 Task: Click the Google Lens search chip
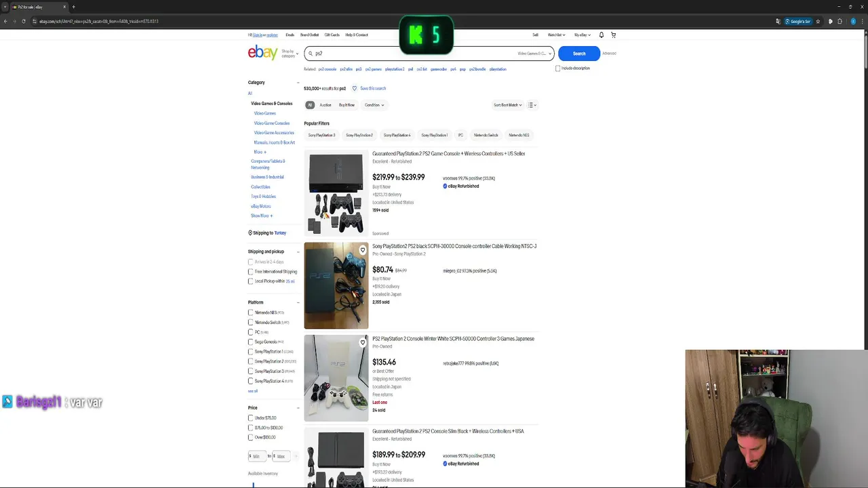[798, 21]
